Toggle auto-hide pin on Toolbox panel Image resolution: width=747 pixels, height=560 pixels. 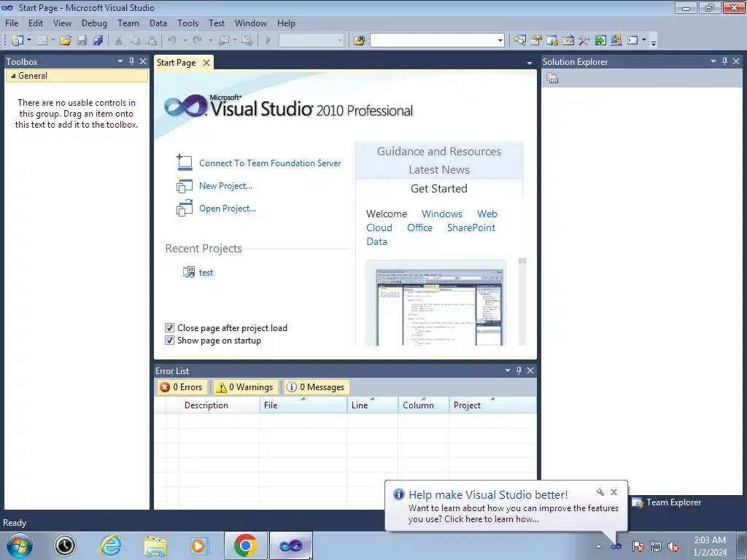point(131,61)
